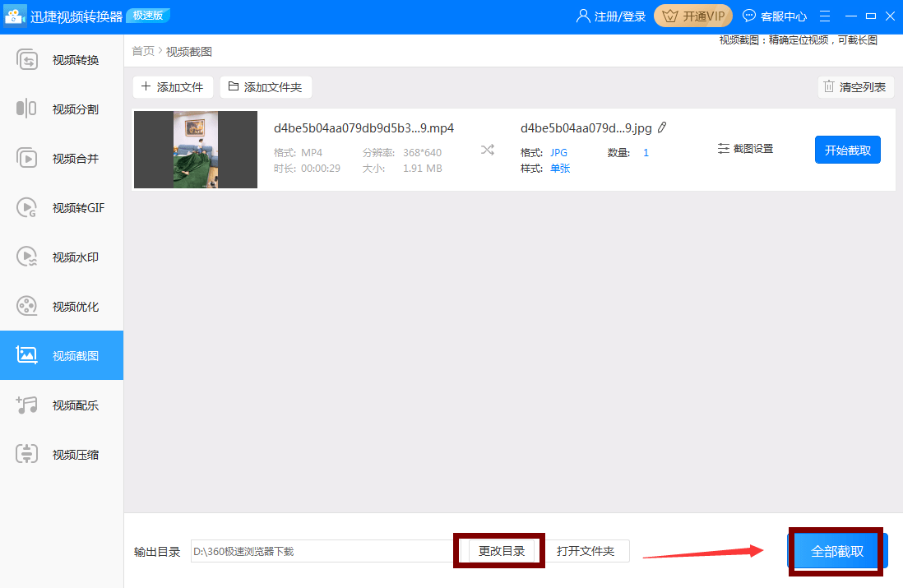
Task: Click the 单张 style value
Action: pos(560,168)
